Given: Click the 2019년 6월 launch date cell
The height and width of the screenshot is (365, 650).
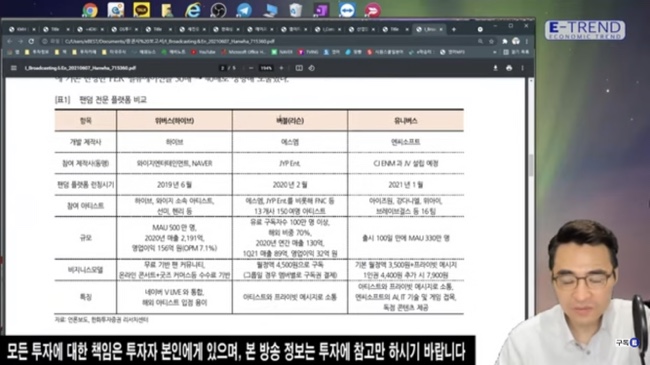Looking at the screenshot, I should coord(175,185).
